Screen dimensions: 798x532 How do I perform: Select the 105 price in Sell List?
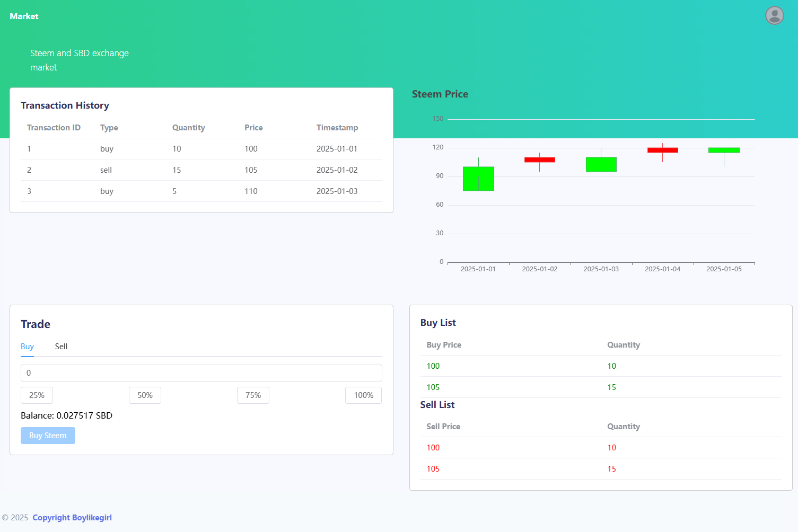pyautogui.click(x=433, y=469)
